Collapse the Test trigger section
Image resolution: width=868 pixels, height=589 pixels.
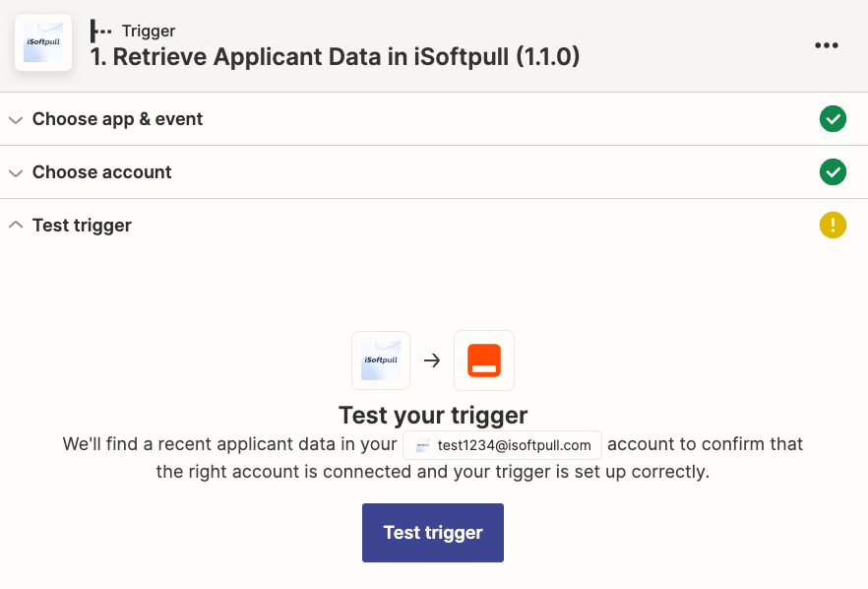tap(16, 225)
